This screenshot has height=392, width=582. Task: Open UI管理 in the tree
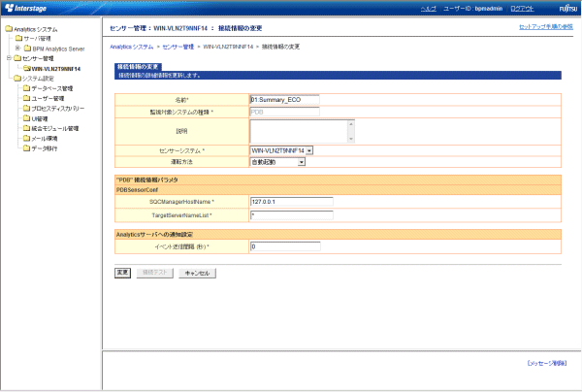[x=40, y=118]
